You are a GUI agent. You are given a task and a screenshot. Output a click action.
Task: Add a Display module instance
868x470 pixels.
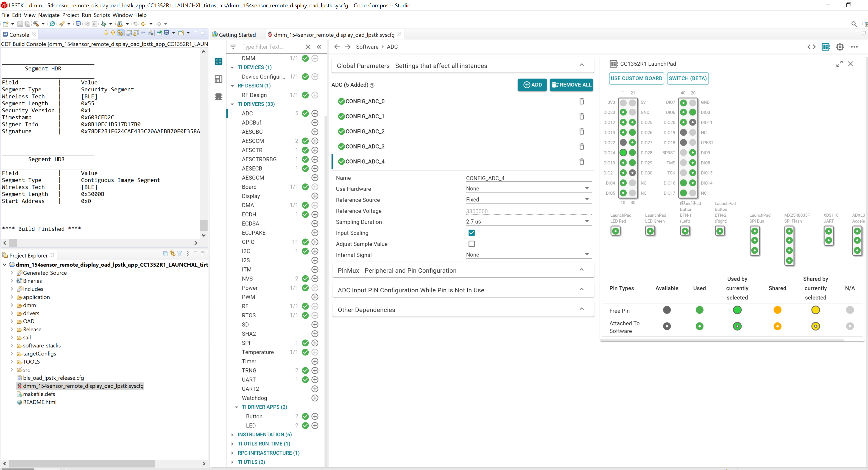(315, 196)
